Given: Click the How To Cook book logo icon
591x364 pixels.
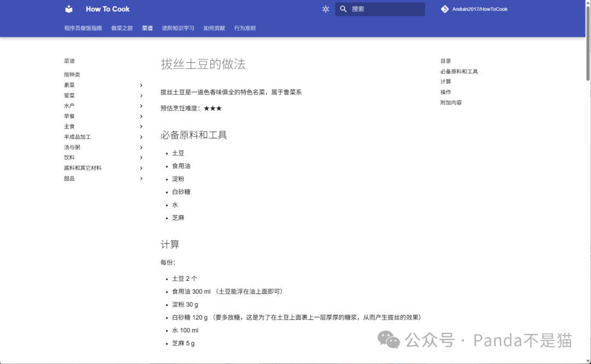Looking at the screenshot, I should click(x=68, y=9).
